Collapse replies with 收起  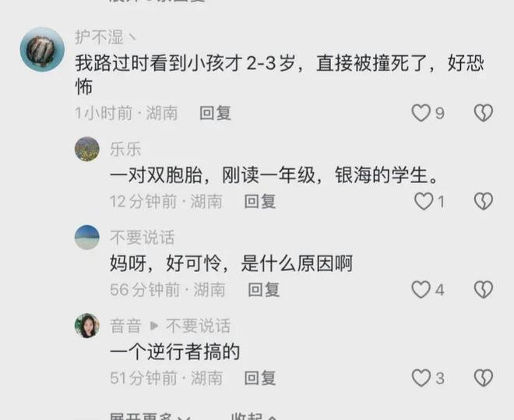[254, 417]
